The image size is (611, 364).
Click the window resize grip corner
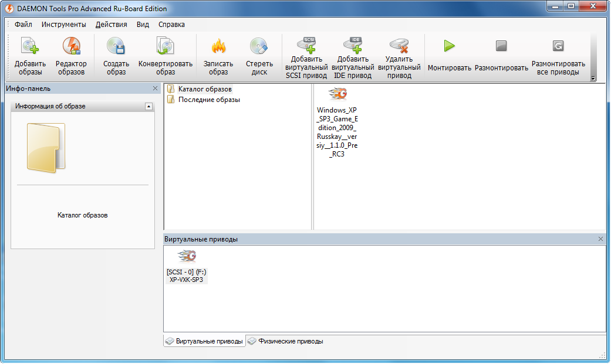tap(602, 355)
